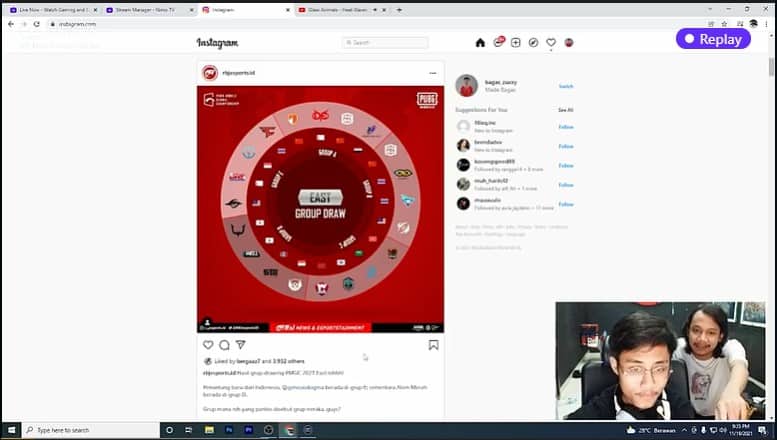Click the webcam overlay in the corner
The width and height of the screenshot is (777, 440).
click(660, 361)
